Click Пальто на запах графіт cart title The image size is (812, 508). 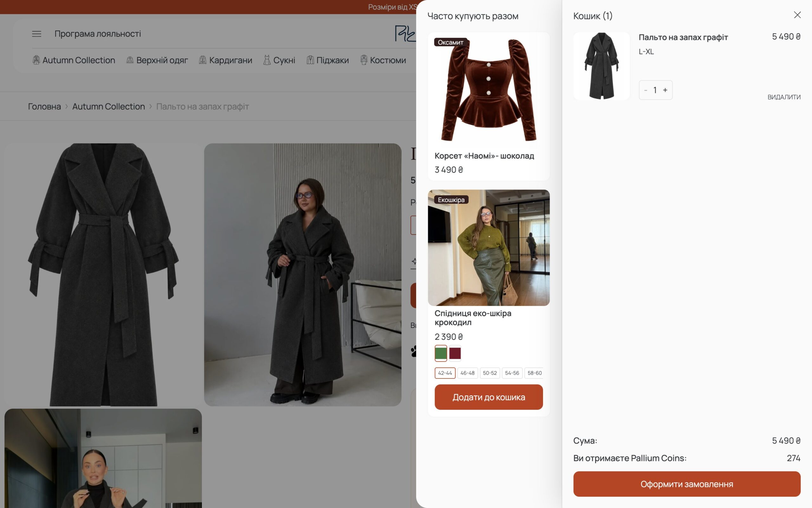(683, 37)
